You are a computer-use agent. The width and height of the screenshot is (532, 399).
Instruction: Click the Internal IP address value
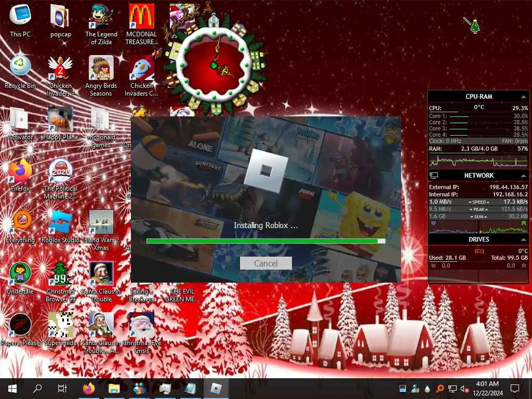click(510, 194)
